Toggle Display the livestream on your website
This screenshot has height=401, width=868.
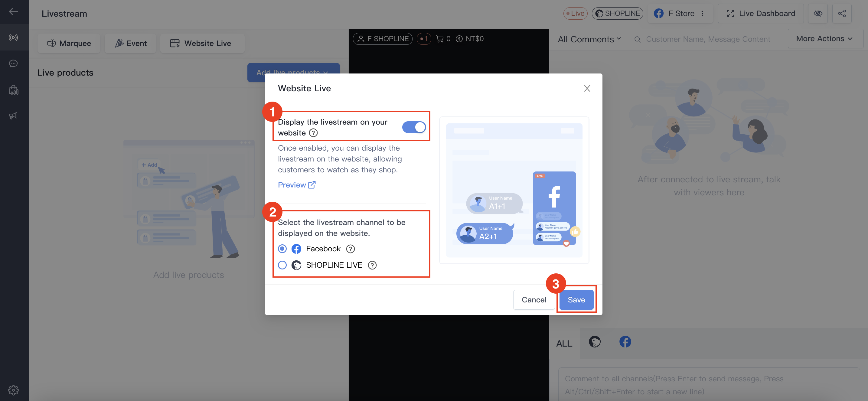(414, 127)
